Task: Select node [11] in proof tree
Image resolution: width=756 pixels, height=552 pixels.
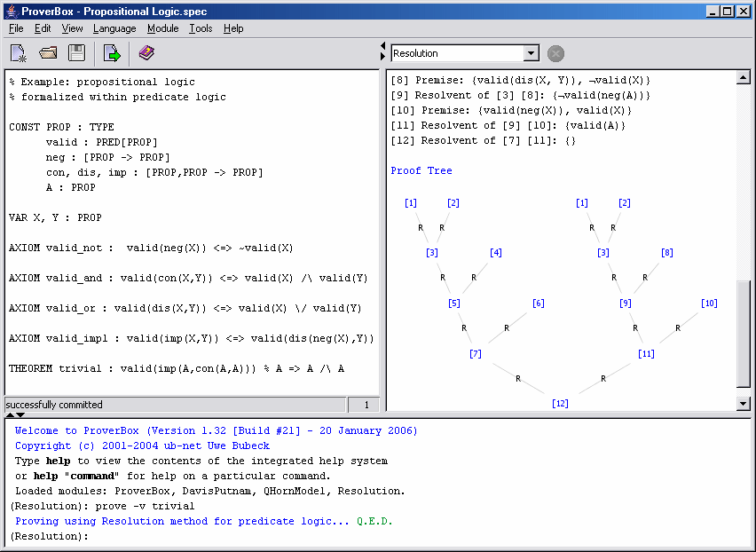Action: [x=646, y=354]
